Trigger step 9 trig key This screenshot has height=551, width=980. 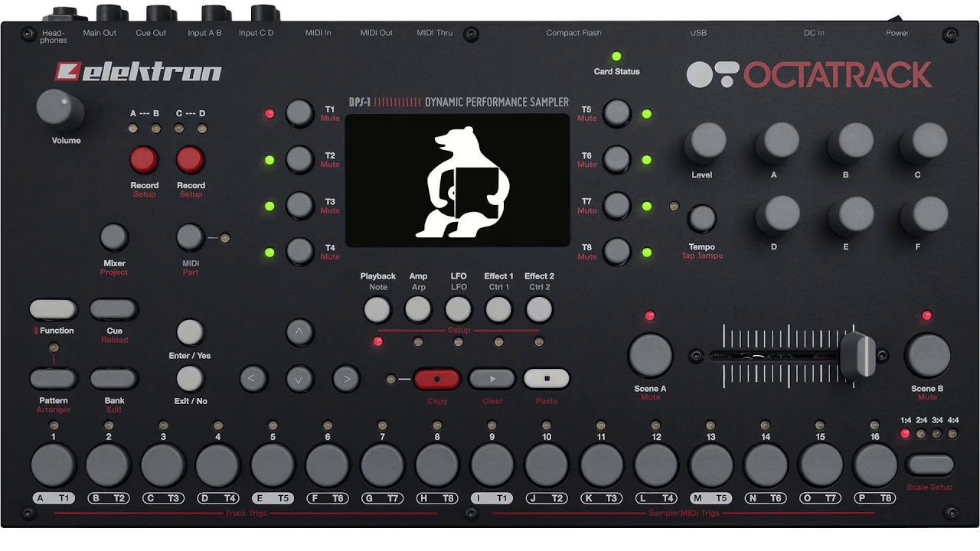492,465
